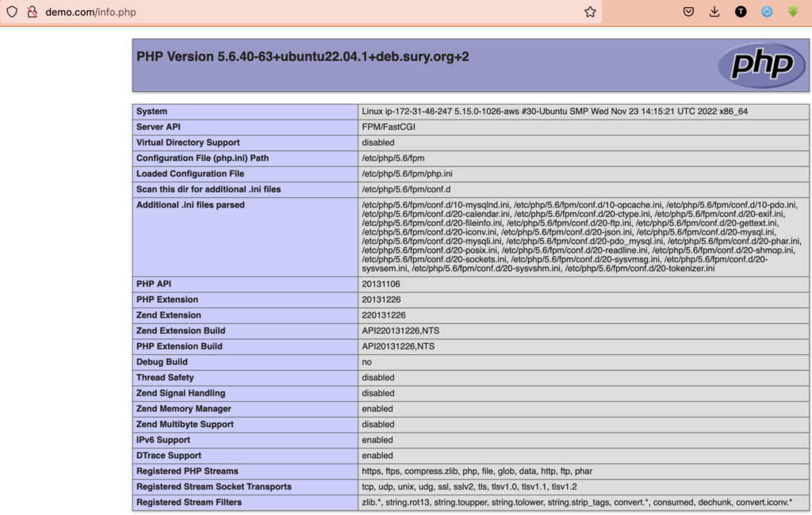This screenshot has height=515, width=812.
Task: Click the Registered PHP Streams value
Action: 477,471
